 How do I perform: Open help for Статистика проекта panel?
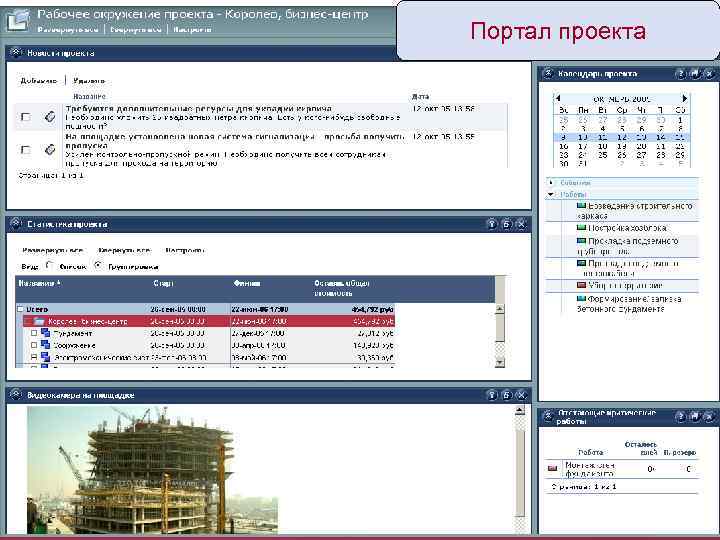point(491,224)
